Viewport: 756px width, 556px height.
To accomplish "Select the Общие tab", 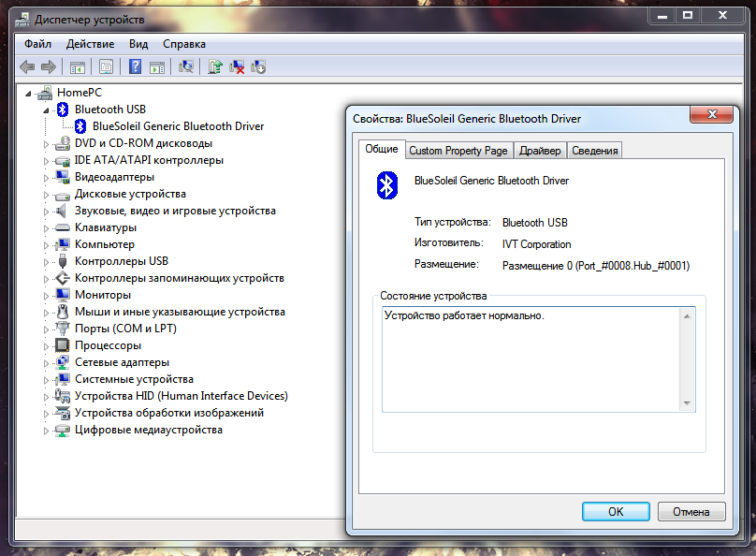I will click(382, 149).
